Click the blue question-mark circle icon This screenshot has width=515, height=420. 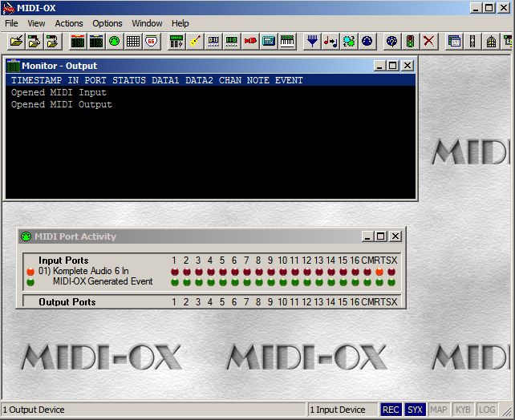click(391, 42)
